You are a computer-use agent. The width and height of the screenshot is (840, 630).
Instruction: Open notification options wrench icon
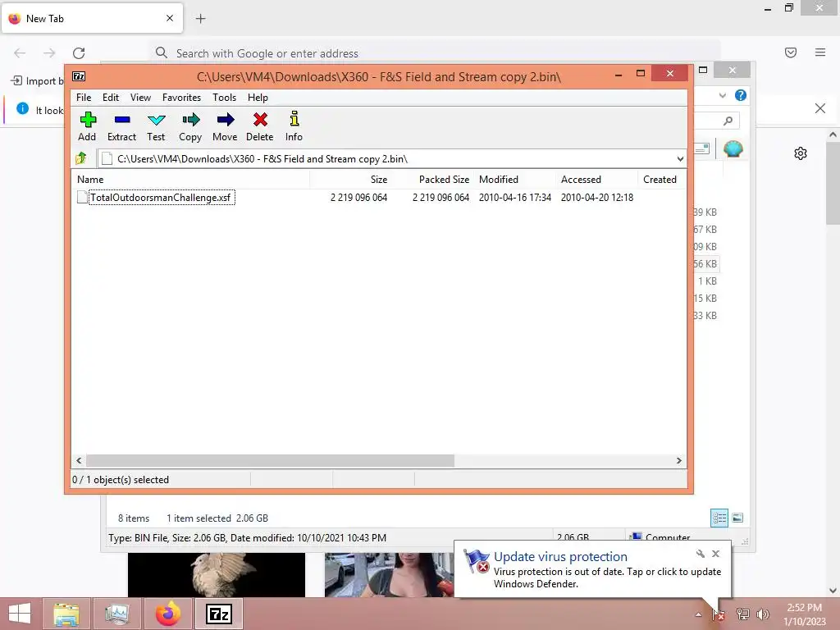click(x=701, y=554)
